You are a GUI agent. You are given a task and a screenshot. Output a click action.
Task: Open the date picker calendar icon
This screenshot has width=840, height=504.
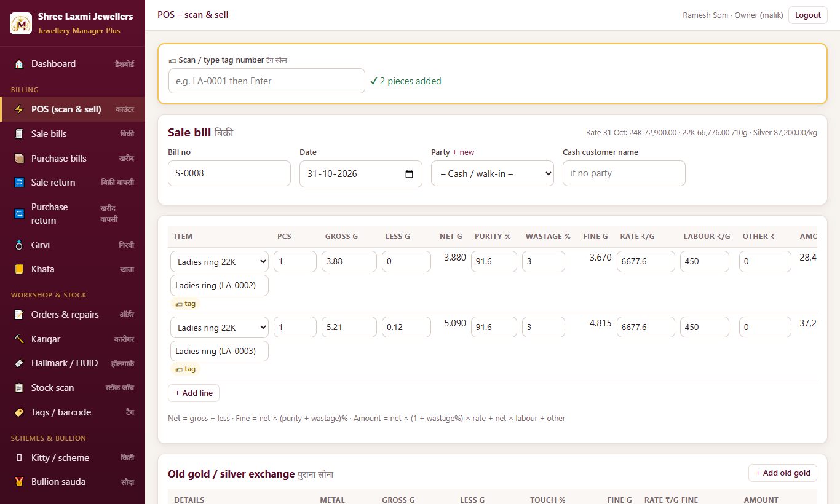pos(410,174)
